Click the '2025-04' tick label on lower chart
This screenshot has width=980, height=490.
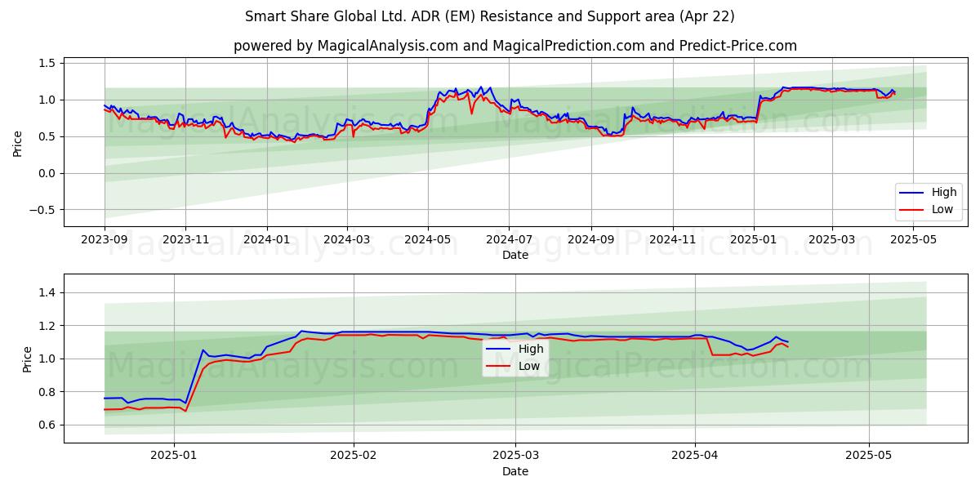point(695,457)
